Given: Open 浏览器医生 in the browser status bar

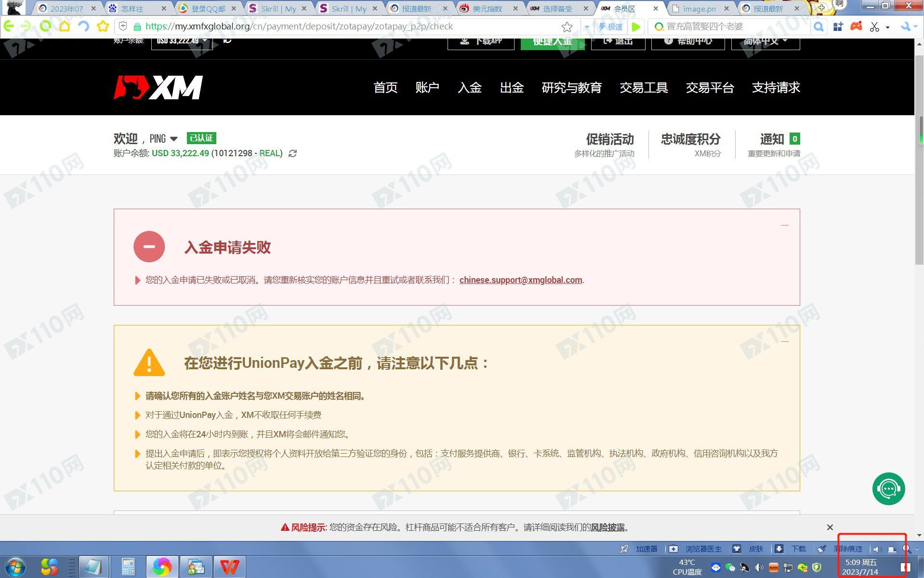Looking at the screenshot, I should coord(696,549).
